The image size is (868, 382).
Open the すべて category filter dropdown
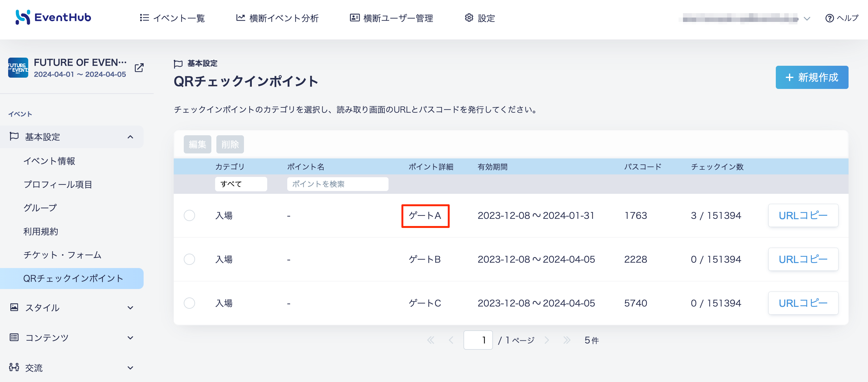(x=241, y=184)
